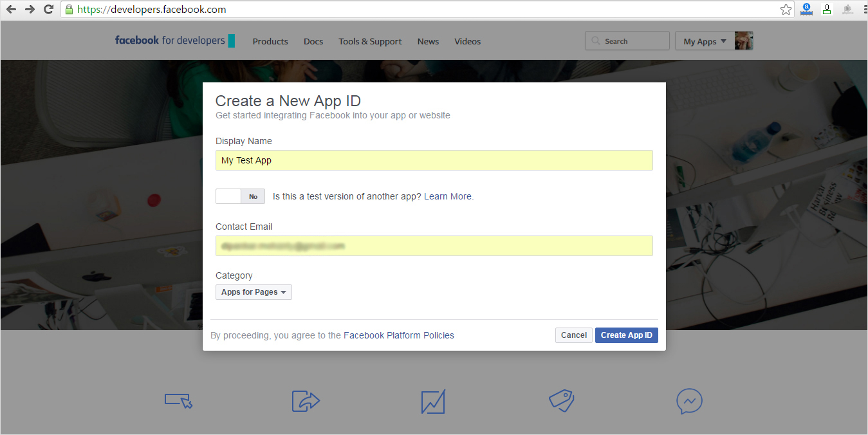The width and height of the screenshot is (868, 435).
Task: Open the Docs menu
Action: click(x=313, y=41)
